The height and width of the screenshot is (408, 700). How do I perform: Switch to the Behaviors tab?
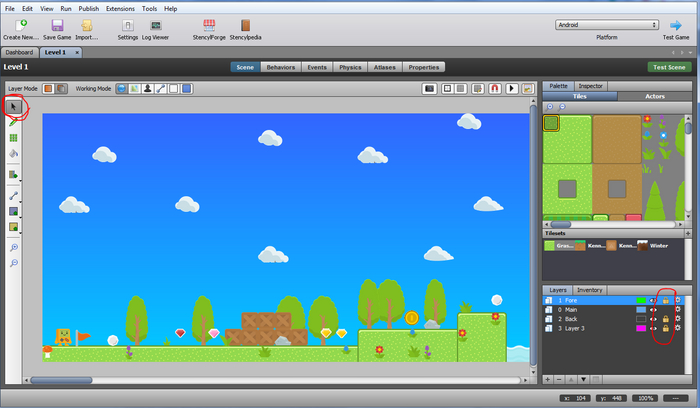[280, 67]
